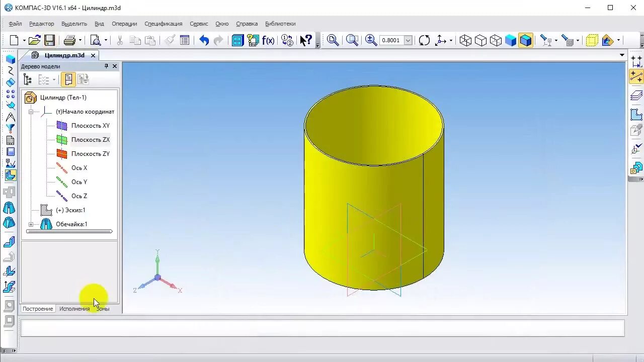Open the Print dropdown arrow
644x362 pixels.
[x=80, y=41]
